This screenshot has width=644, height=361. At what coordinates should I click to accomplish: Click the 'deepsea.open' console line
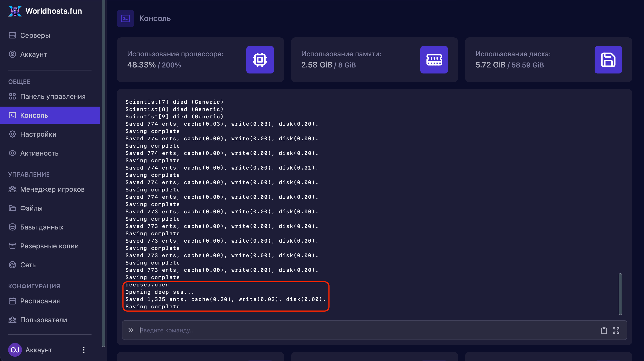point(147,285)
